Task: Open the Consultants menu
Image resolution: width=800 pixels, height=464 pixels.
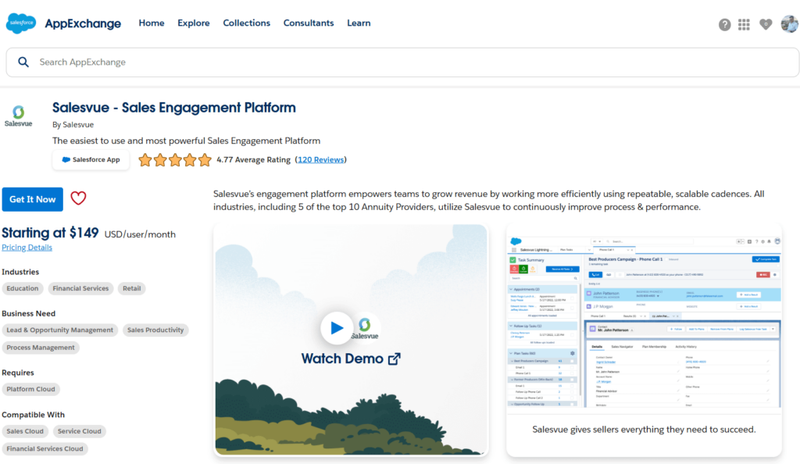Action: (309, 23)
